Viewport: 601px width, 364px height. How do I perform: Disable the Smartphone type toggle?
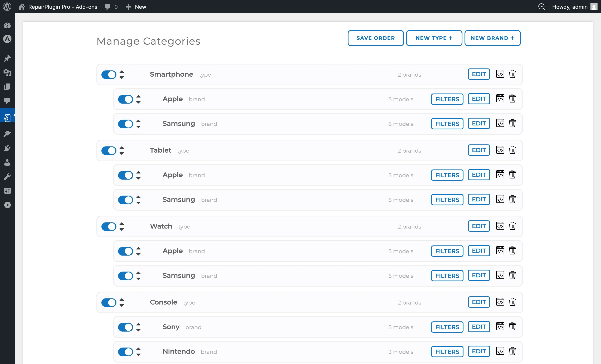(x=109, y=75)
